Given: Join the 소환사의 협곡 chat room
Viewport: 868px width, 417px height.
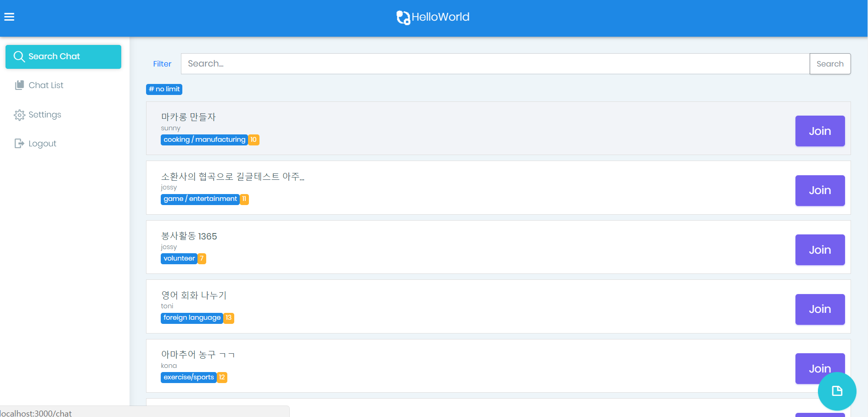Looking at the screenshot, I should click(x=820, y=190).
